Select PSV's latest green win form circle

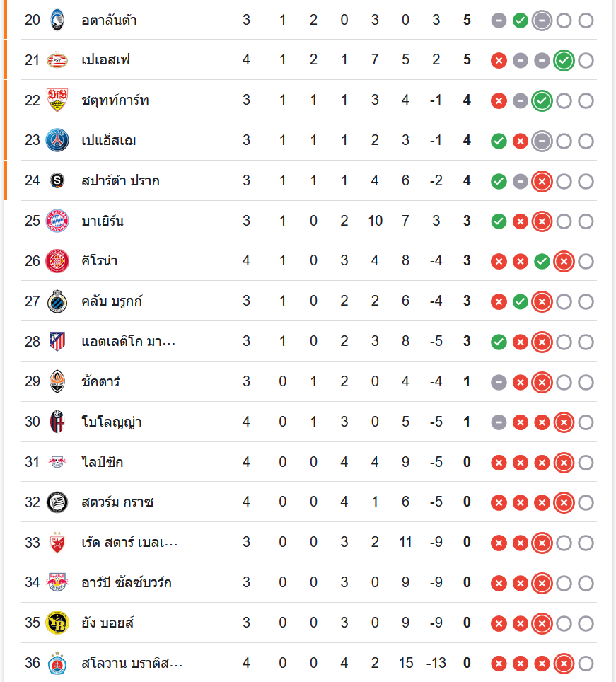click(564, 60)
